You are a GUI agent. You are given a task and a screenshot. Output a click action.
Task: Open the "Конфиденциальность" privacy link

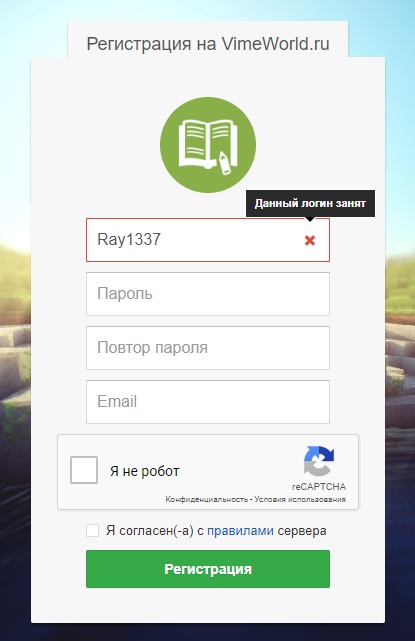point(206,499)
